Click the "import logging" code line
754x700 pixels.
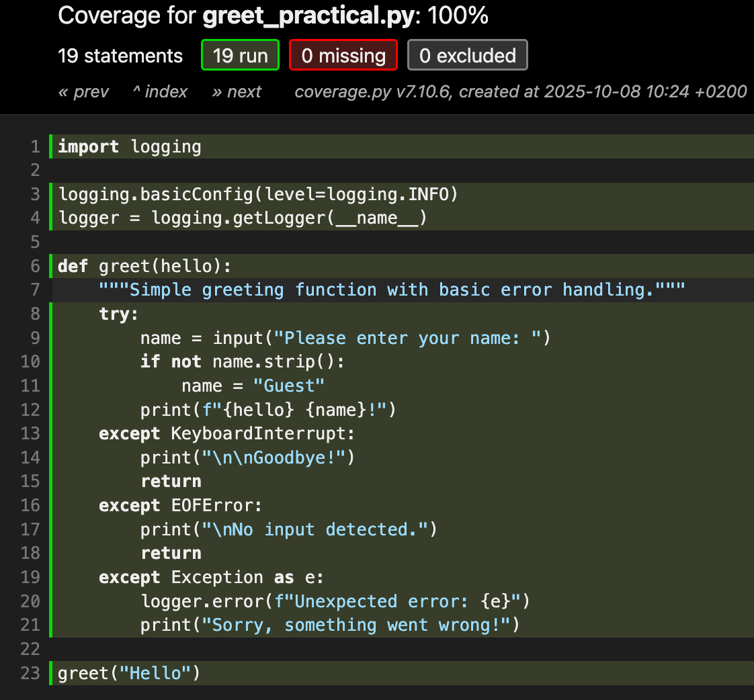130,146
